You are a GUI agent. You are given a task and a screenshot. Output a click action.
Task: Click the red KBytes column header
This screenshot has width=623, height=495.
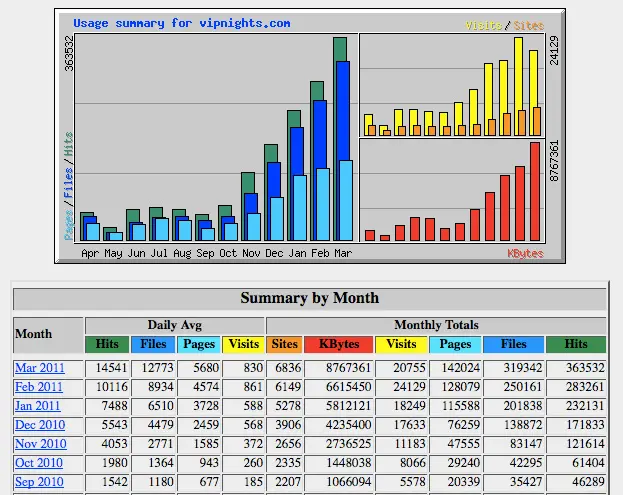point(339,344)
